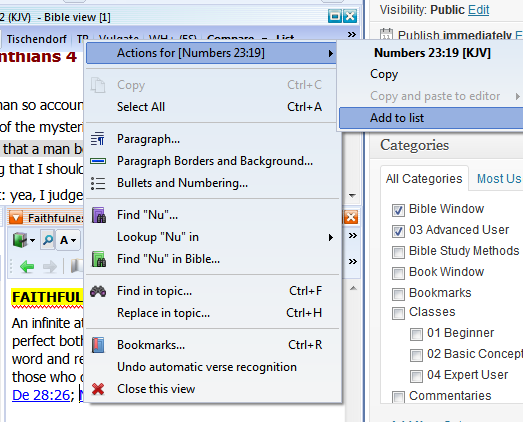Enable the Bookmarks category checkbox
This screenshot has height=422, width=523.
tap(398, 294)
